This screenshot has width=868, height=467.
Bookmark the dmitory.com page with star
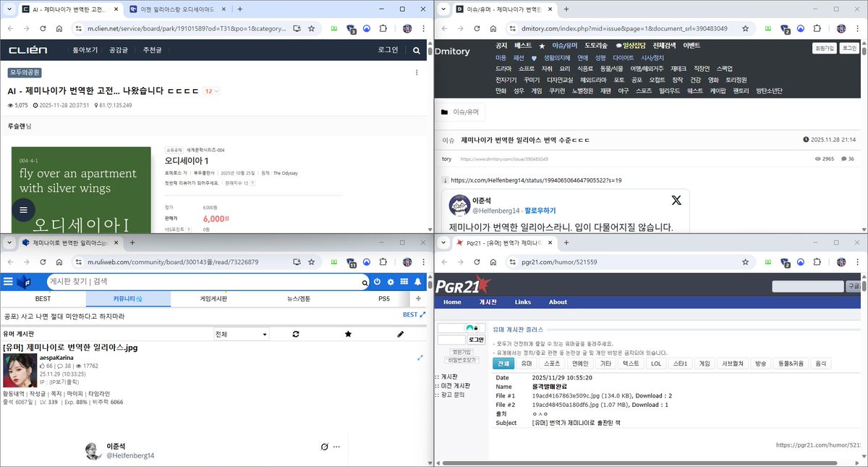pos(746,28)
